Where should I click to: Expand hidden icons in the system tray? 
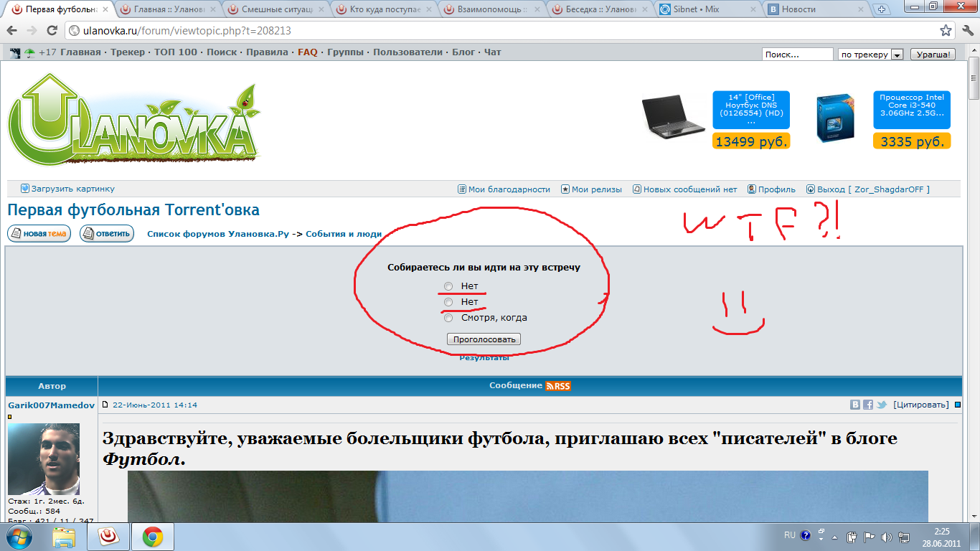[x=834, y=538]
